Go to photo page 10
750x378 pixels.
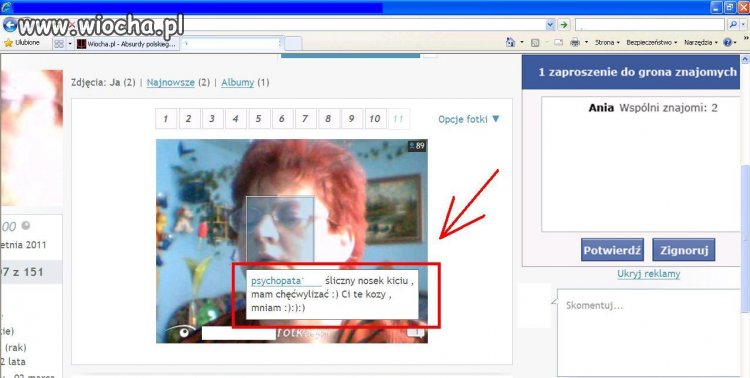375,119
